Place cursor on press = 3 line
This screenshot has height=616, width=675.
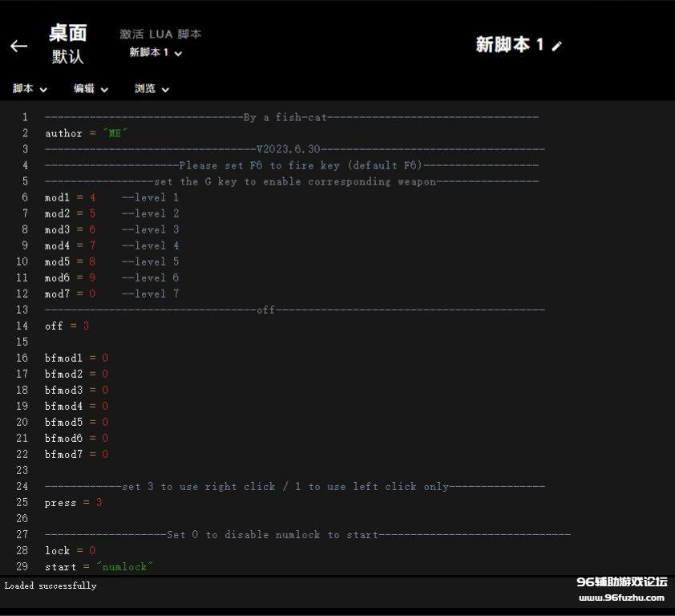74,502
